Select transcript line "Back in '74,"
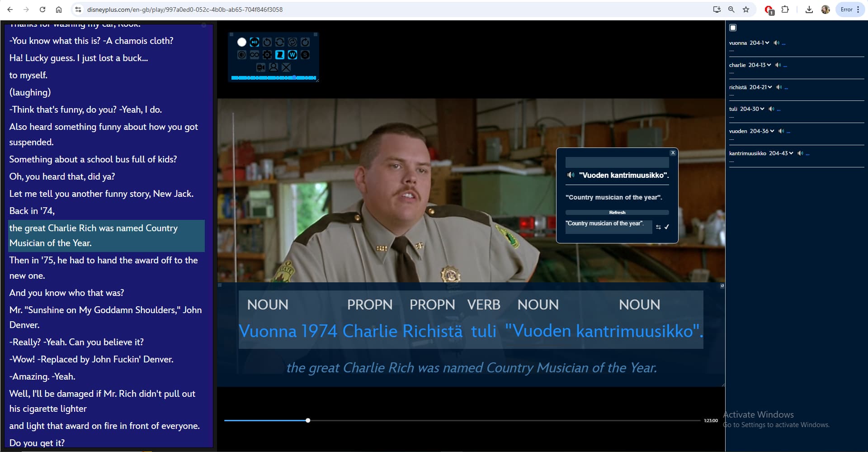This screenshot has height=452, width=868. (x=32, y=211)
